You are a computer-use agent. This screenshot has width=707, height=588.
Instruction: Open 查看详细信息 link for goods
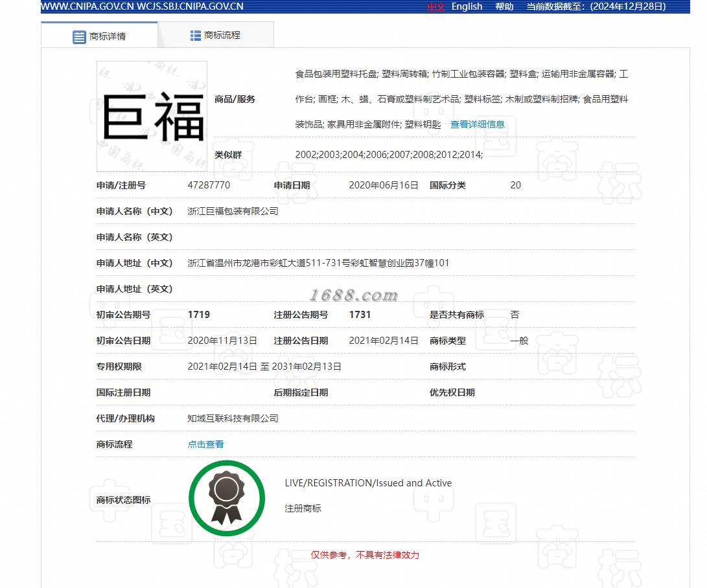click(477, 124)
